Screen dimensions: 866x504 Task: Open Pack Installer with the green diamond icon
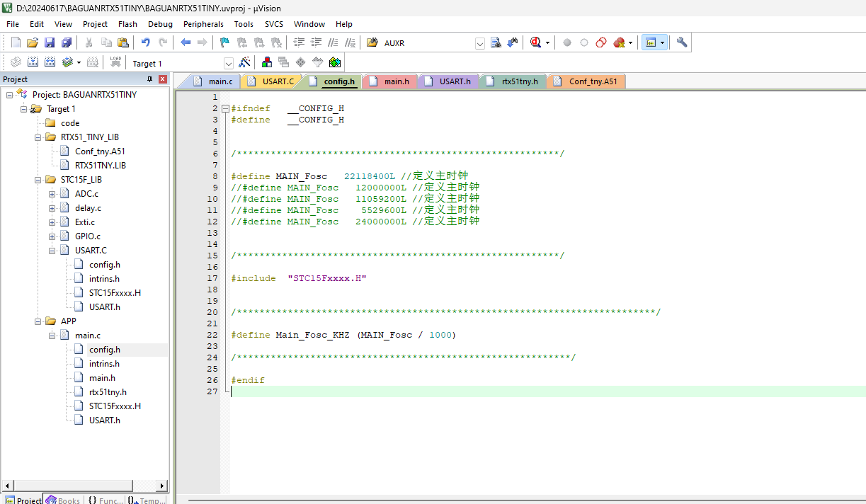coord(335,62)
